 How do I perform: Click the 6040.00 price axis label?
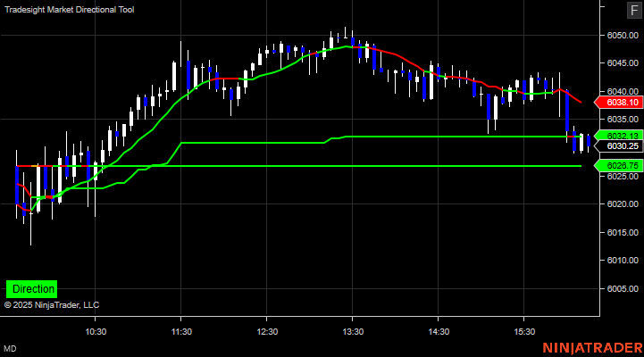[623, 91]
